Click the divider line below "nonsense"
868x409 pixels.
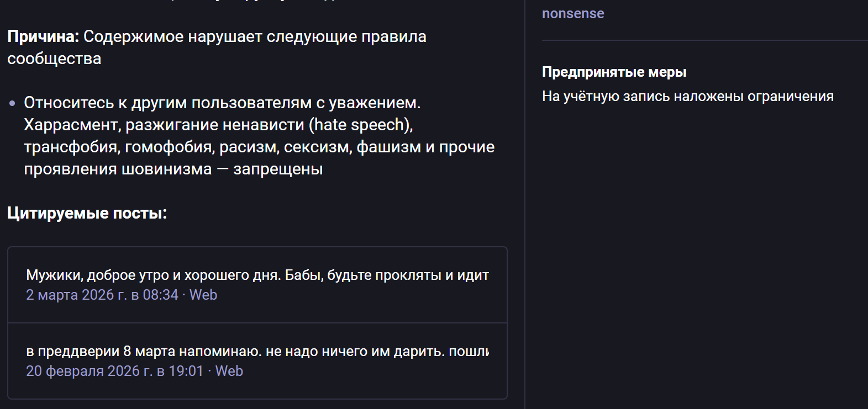tap(704, 40)
